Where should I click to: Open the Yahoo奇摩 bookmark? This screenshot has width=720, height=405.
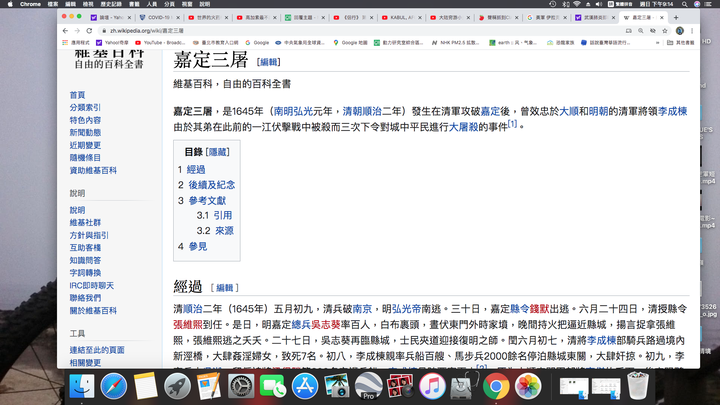(x=112, y=43)
